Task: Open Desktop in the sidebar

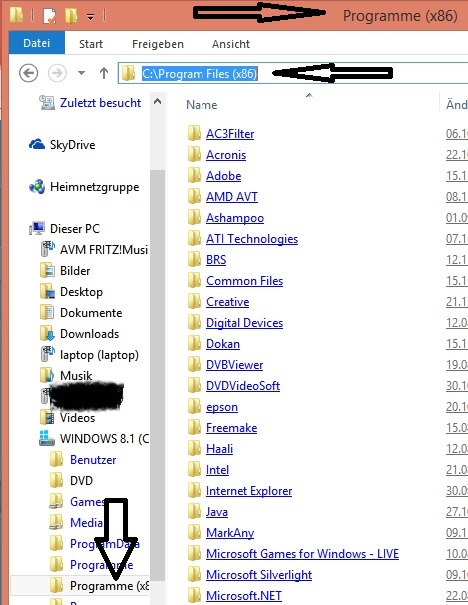Action: (81, 292)
